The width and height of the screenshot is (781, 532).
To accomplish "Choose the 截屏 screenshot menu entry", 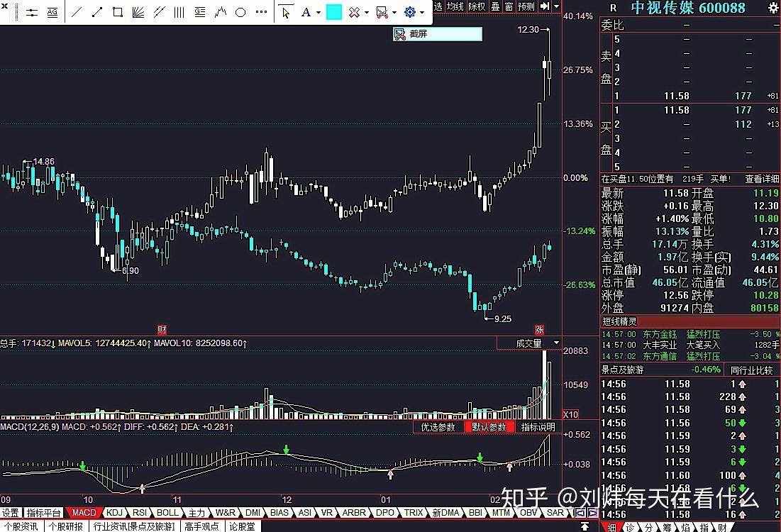I will point(438,34).
